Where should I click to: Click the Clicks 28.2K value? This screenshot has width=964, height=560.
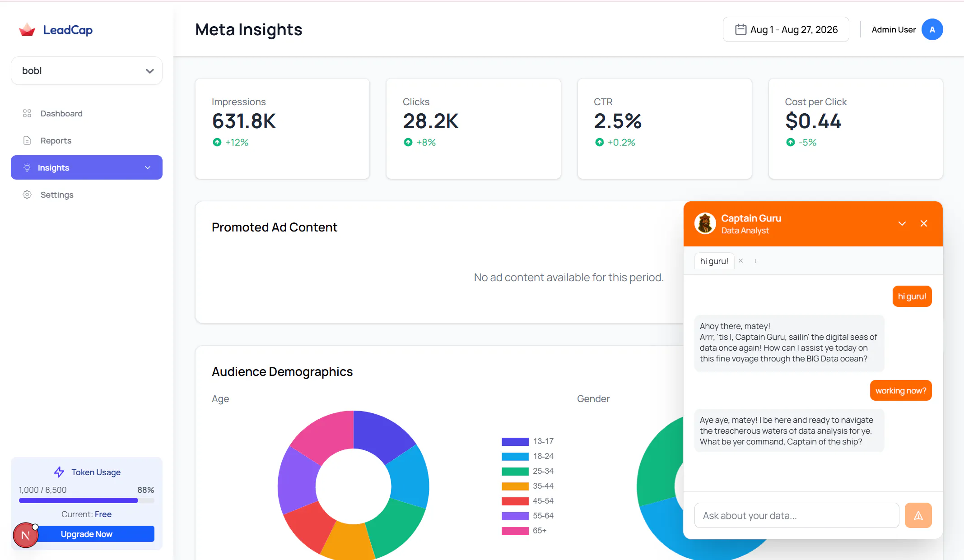point(431,121)
